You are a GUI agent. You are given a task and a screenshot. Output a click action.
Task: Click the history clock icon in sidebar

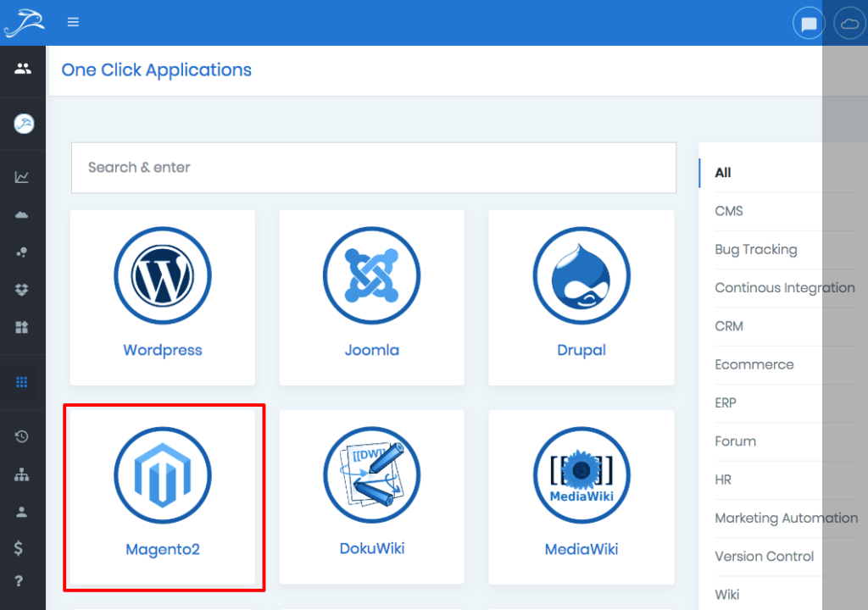(x=22, y=436)
